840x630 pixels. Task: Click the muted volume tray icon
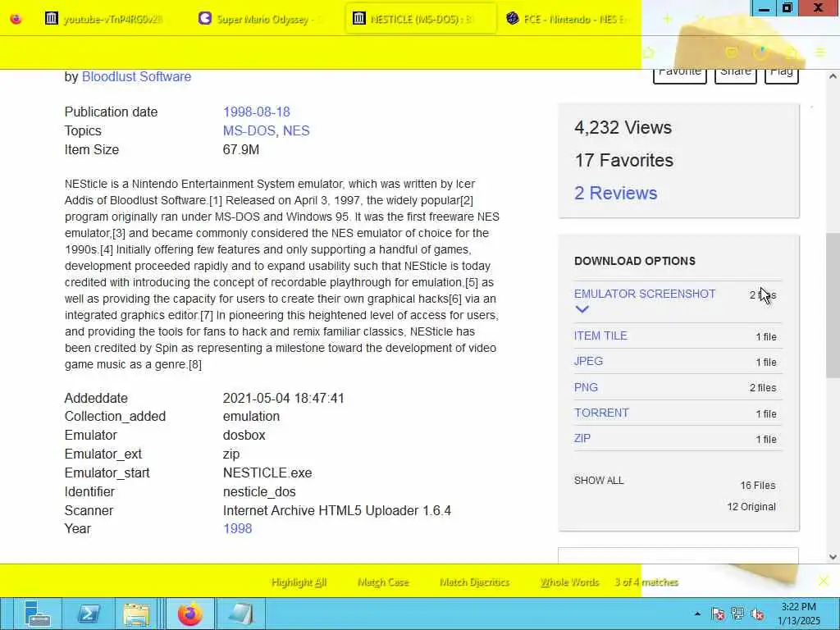(x=757, y=614)
